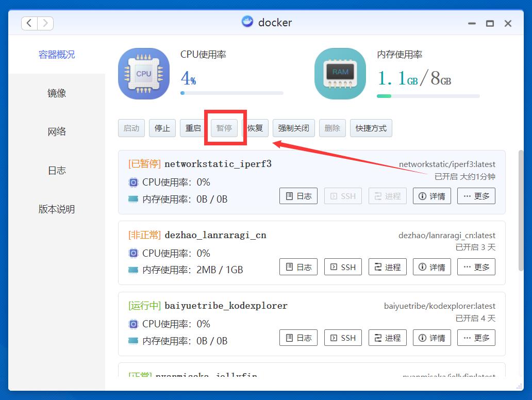
Task: Open 详情 details of dezhao_lanraragi_cn
Action: pos(431,266)
